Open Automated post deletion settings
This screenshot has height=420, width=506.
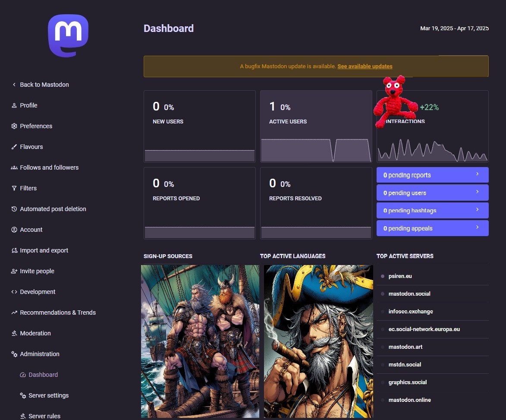[x=53, y=209]
